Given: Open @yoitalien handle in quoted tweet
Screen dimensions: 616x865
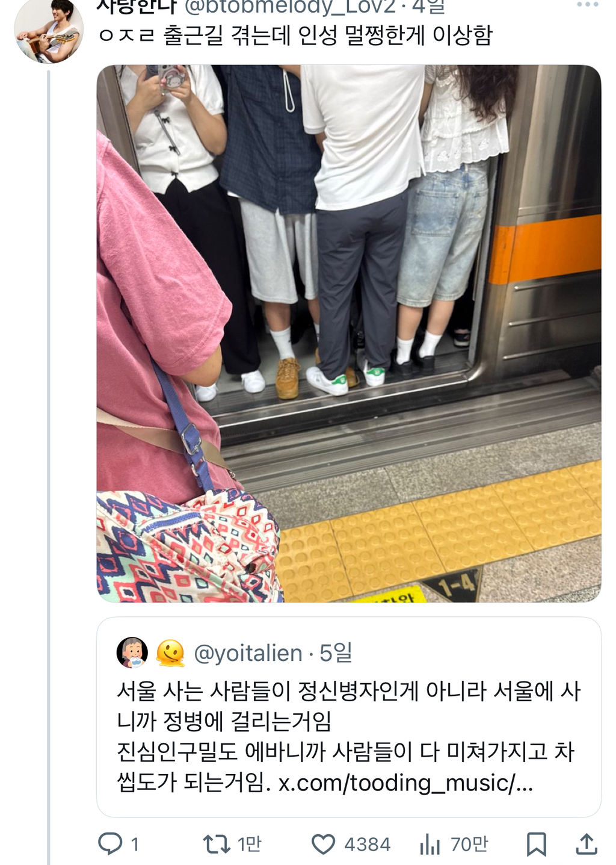Looking at the screenshot, I should (x=248, y=653).
